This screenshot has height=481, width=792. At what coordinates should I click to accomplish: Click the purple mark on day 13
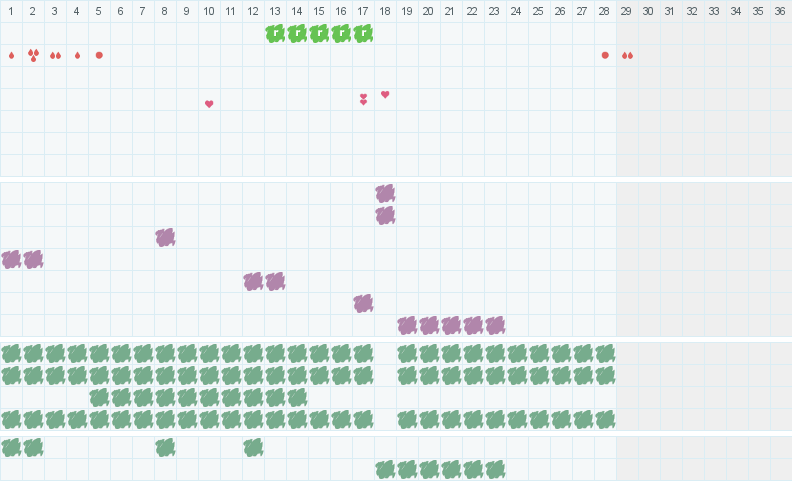pyautogui.click(x=275, y=281)
